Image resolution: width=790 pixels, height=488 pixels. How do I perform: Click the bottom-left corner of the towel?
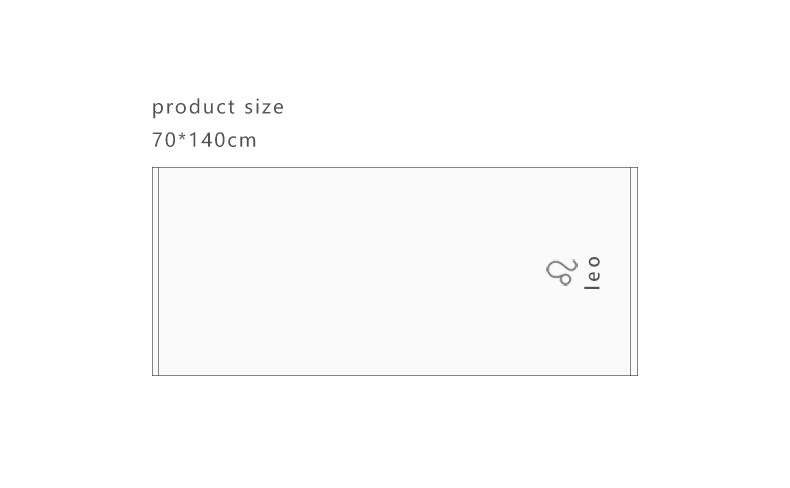click(x=153, y=375)
